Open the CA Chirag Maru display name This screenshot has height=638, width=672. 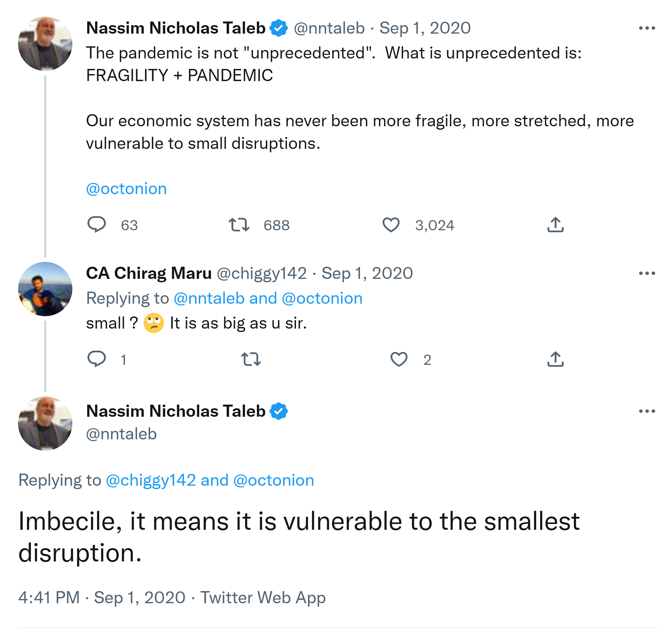[x=149, y=273]
